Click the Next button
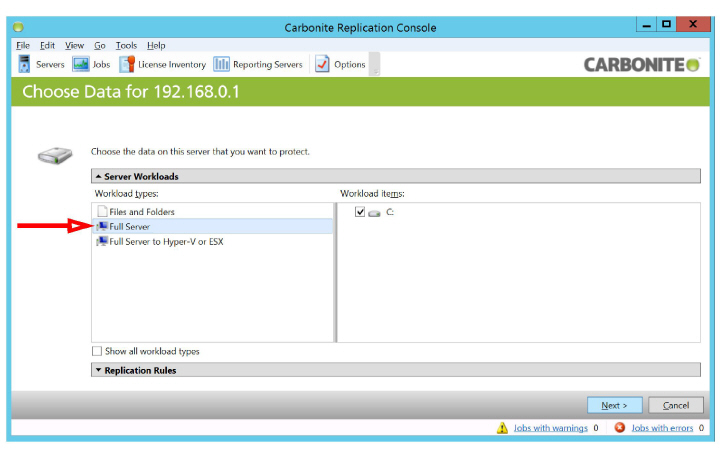721x457 pixels. (x=615, y=406)
